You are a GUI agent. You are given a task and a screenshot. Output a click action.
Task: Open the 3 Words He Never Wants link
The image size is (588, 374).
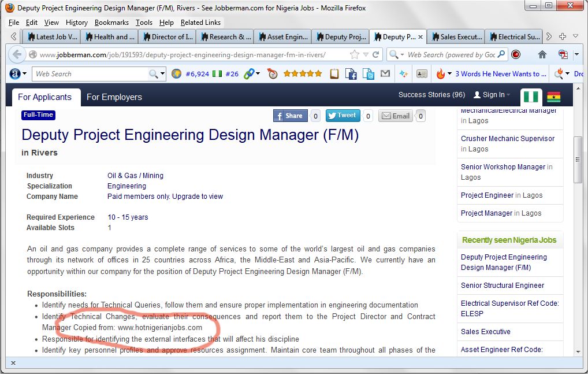(x=500, y=74)
